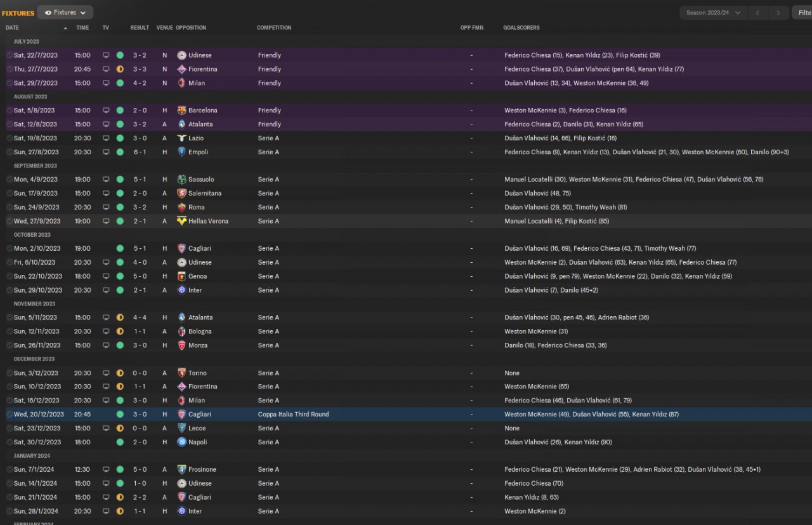812x525 pixels.
Task: Open the Season 2023/24 dropdown
Action: (x=713, y=13)
